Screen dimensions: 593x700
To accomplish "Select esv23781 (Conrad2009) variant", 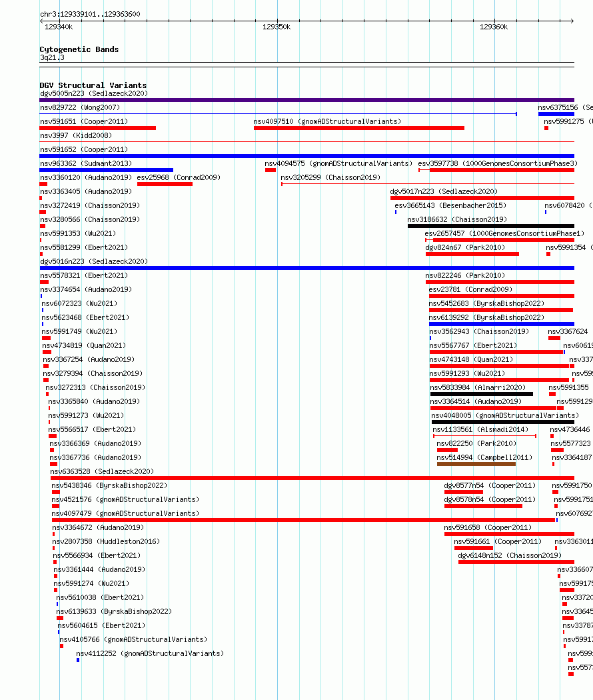I will 470,289.
